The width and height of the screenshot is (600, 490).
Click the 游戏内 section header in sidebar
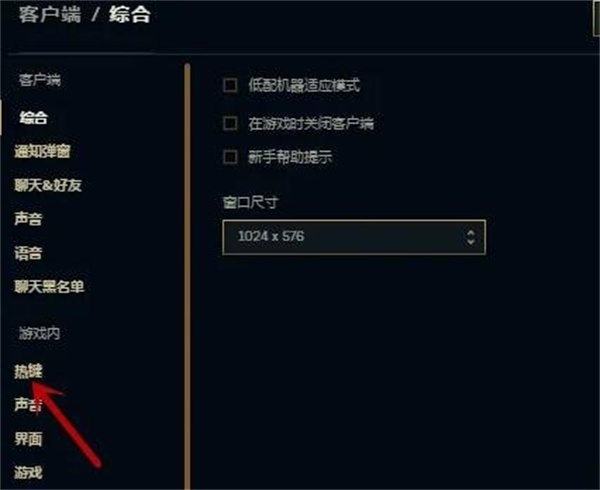pyautogui.click(x=40, y=334)
